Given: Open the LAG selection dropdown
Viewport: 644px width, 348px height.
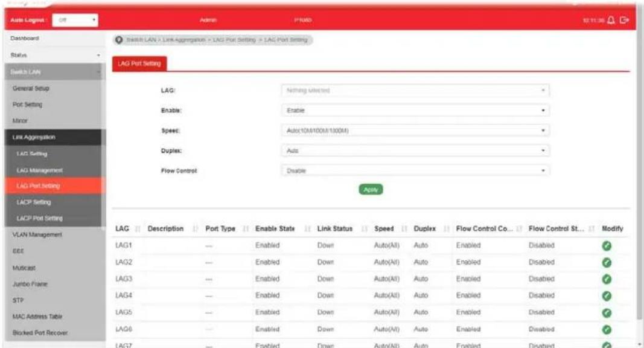Looking at the screenshot, I should pos(415,91).
